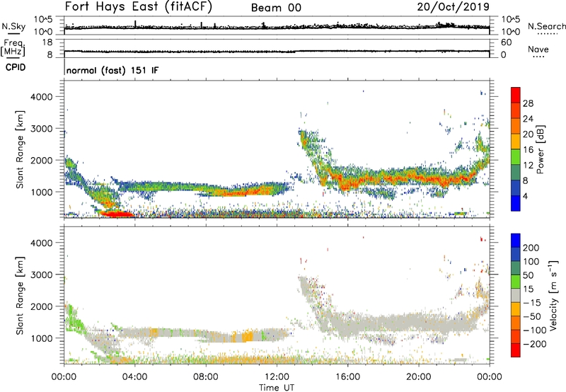
Task: Click the "2000" tick on the velocity panel
Action: (42, 306)
